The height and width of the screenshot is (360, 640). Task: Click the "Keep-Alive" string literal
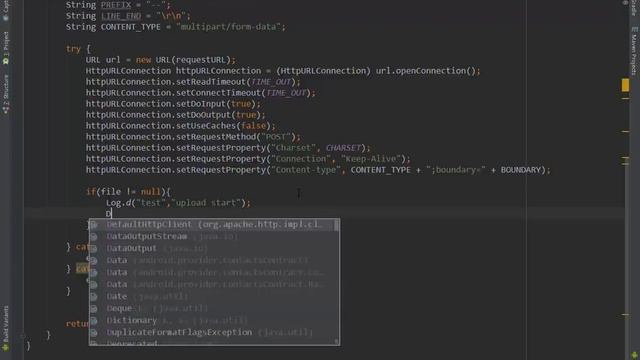[x=371, y=159]
